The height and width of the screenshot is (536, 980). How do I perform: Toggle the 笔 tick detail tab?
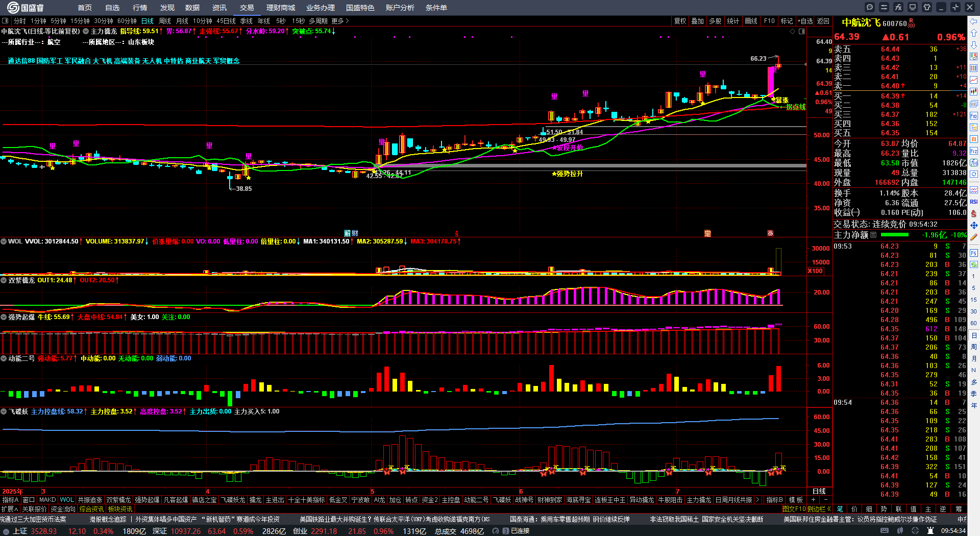[x=840, y=509]
